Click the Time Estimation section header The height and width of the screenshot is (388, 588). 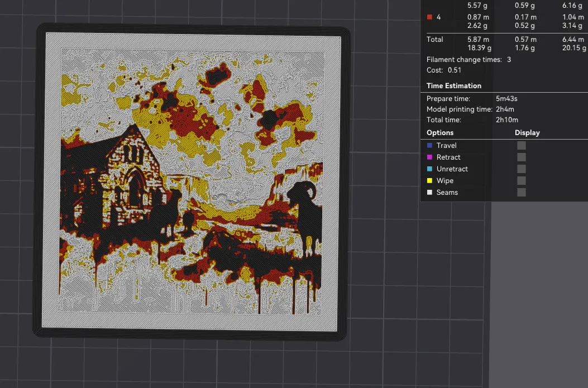(x=454, y=86)
